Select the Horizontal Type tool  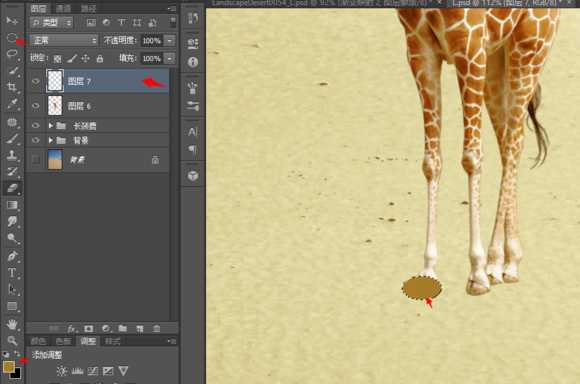pos(12,273)
